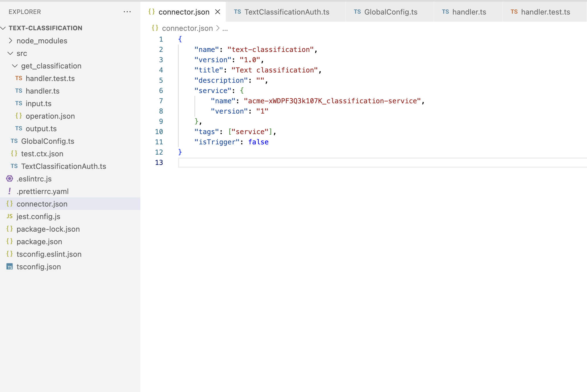Open operation.json from the file tree

coord(50,116)
